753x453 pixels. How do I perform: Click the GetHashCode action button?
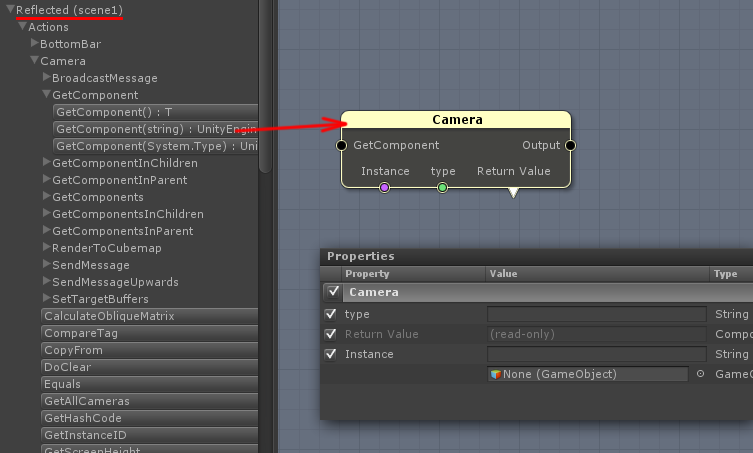pos(150,418)
